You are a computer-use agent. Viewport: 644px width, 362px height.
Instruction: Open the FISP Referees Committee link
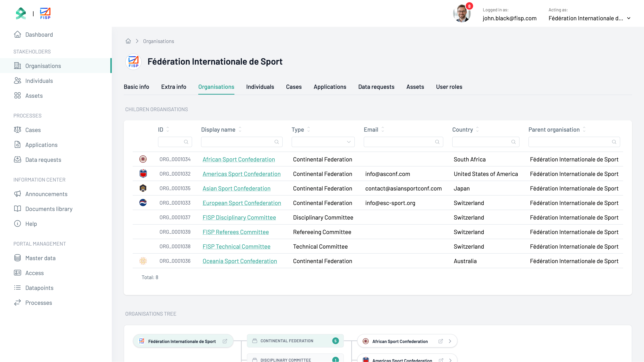pos(236,232)
